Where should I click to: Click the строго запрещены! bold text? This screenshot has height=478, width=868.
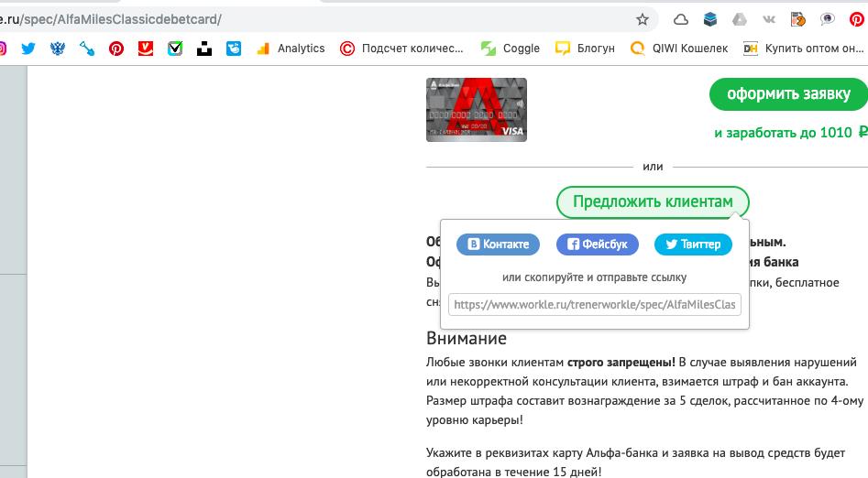pos(621,363)
